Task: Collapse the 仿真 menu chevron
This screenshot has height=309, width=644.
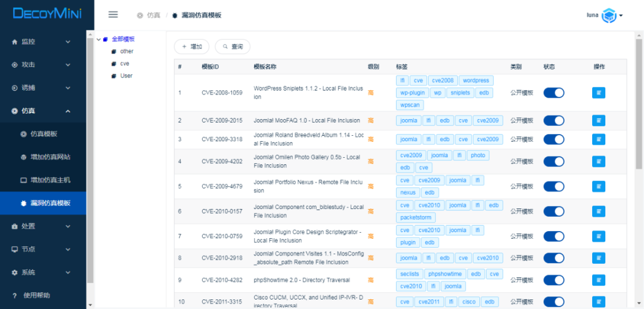Action: pyautogui.click(x=68, y=111)
